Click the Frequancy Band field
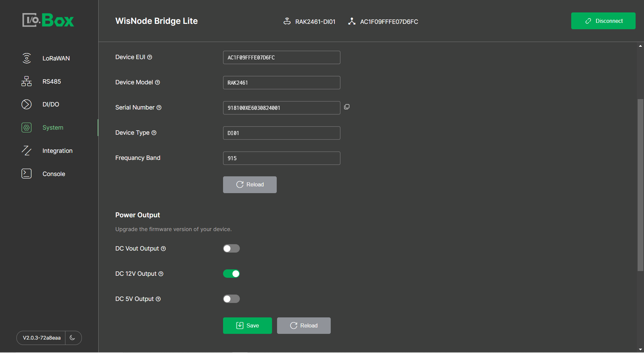The width and height of the screenshot is (644, 353). (282, 158)
